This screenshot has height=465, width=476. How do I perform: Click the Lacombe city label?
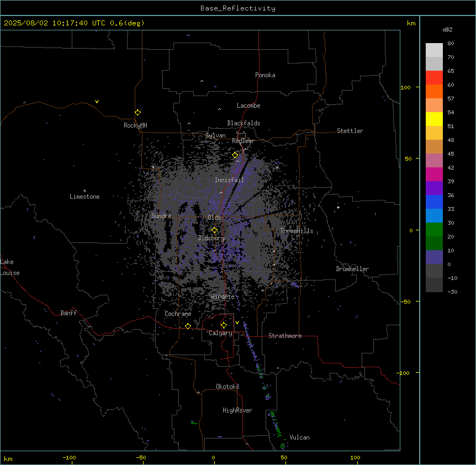pyautogui.click(x=248, y=105)
